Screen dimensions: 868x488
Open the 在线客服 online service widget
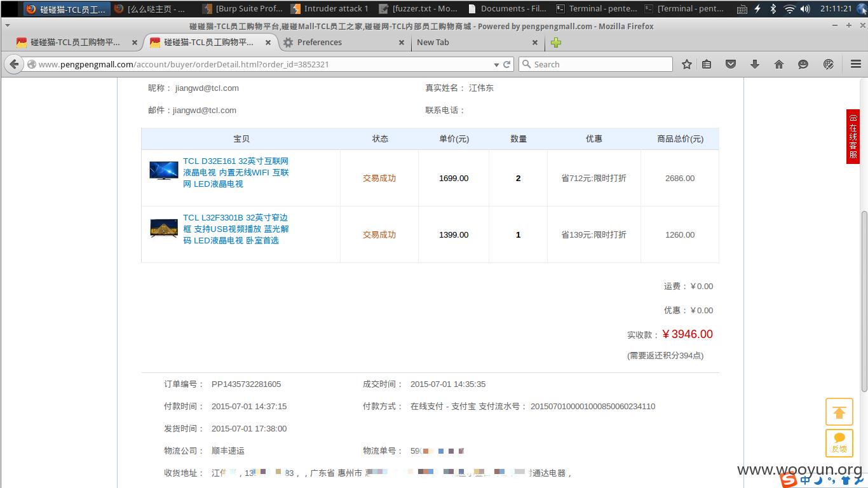coord(853,137)
